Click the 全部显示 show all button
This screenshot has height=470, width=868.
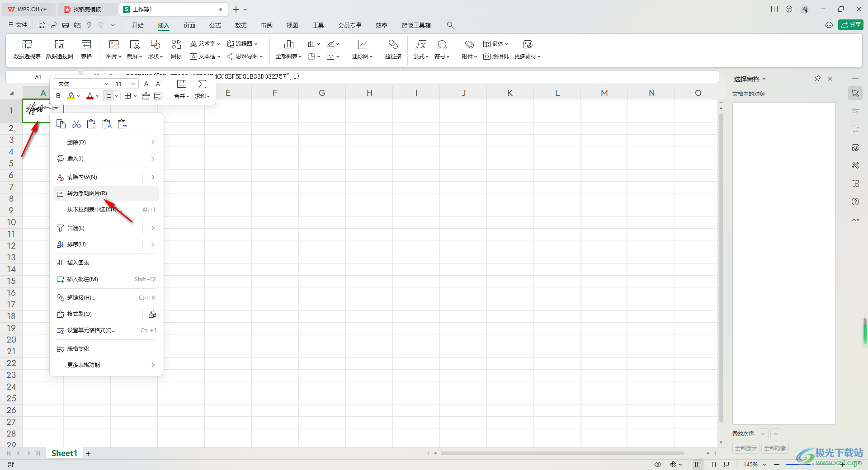[x=746, y=448]
